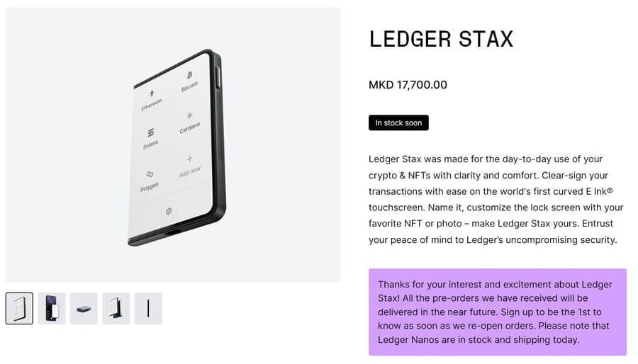Select the side-profile thumbnail of the Stax
638x364 pixels.
tap(148, 308)
